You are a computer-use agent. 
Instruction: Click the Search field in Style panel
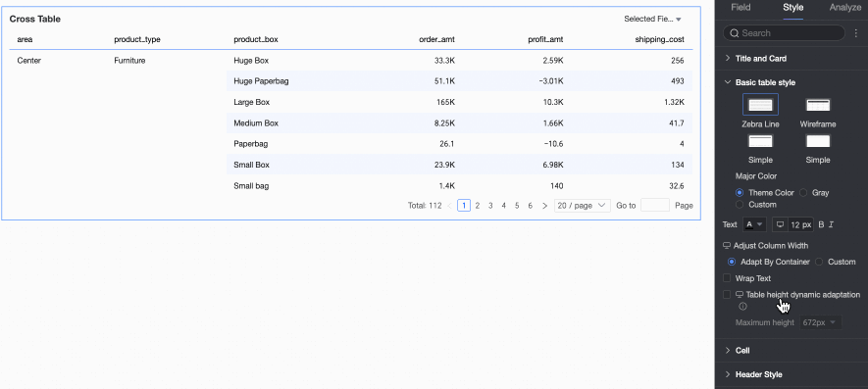[784, 33]
